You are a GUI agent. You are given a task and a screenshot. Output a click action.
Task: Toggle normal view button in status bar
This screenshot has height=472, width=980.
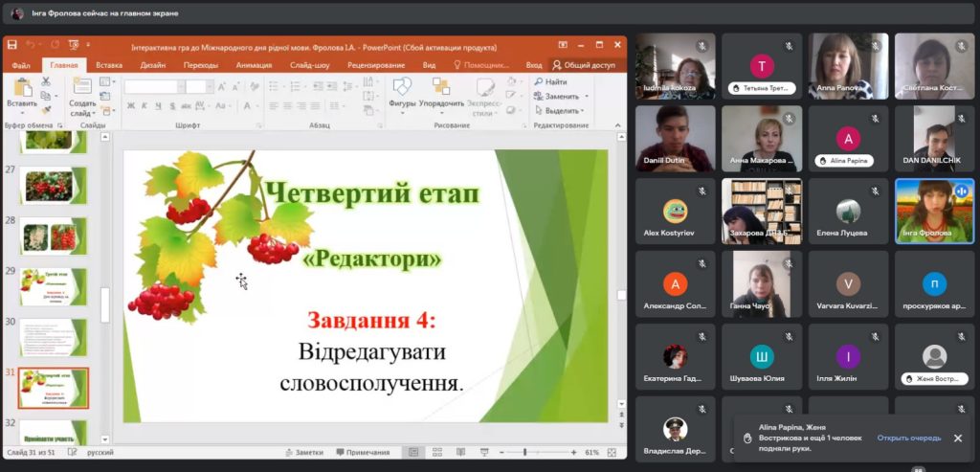tap(413, 452)
